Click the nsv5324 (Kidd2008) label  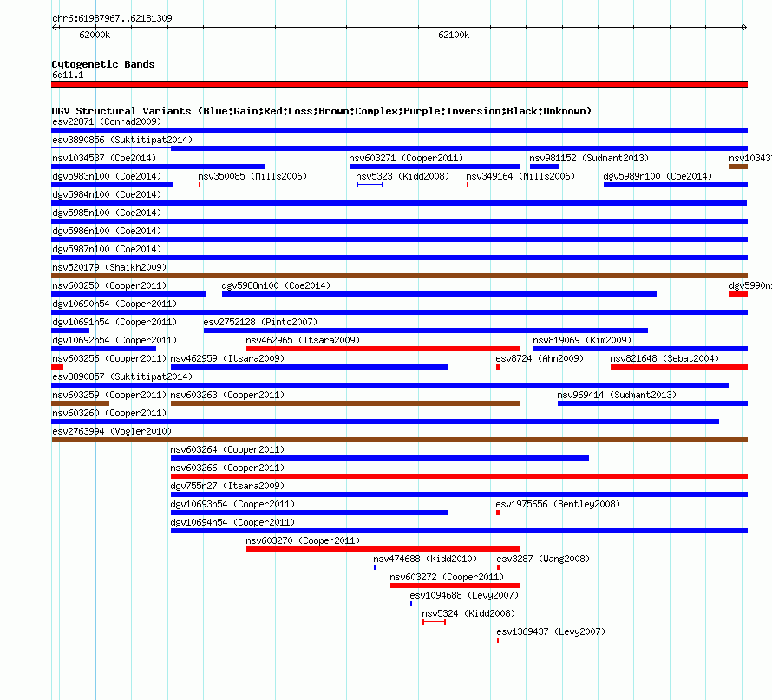[468, 613]
